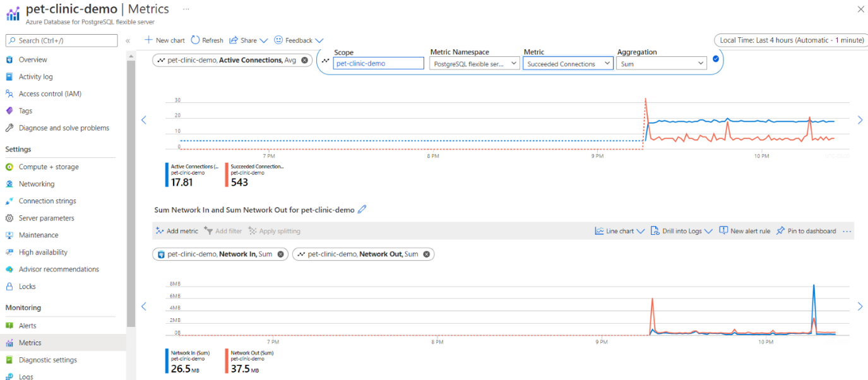Add a New chart
This screenshot has width=868, height=380.
coord(165,40)
